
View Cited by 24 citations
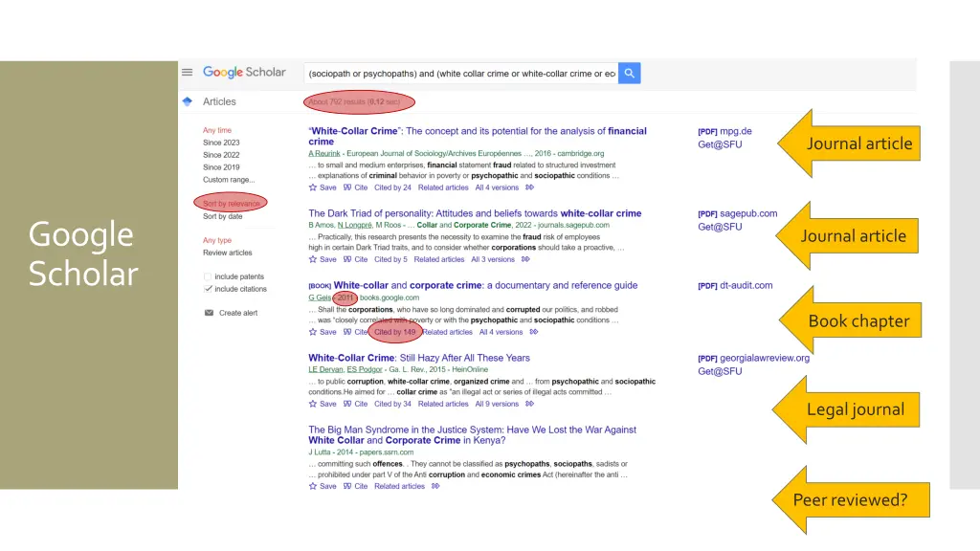[x=392, y=187]
